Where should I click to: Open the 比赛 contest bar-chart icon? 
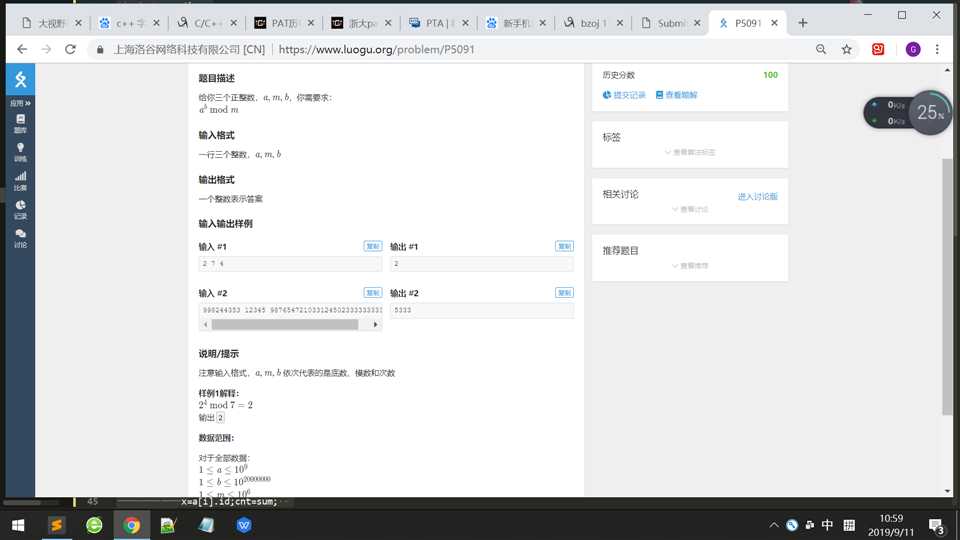pos(20,181)
